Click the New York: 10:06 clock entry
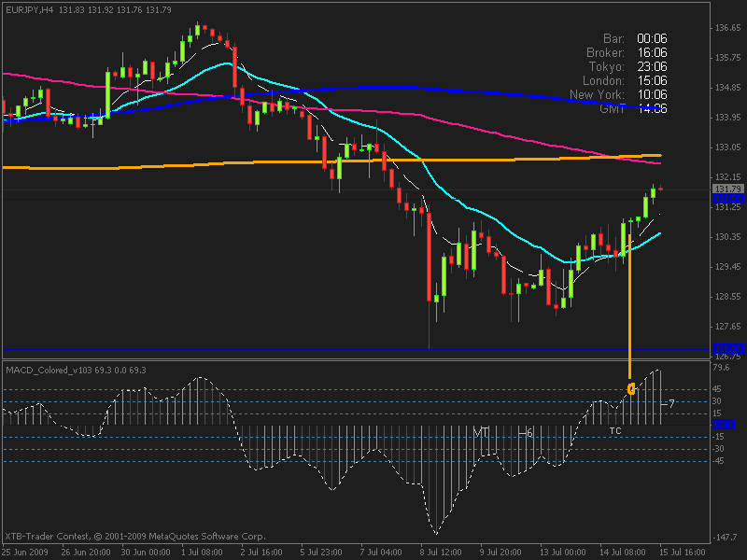This screenshot has height=560, width=747. [618, 94]
